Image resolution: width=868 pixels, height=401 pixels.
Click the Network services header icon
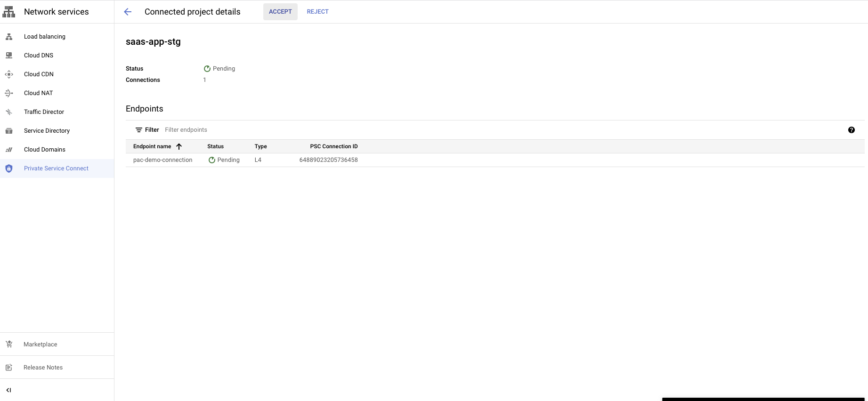point(9,12)
